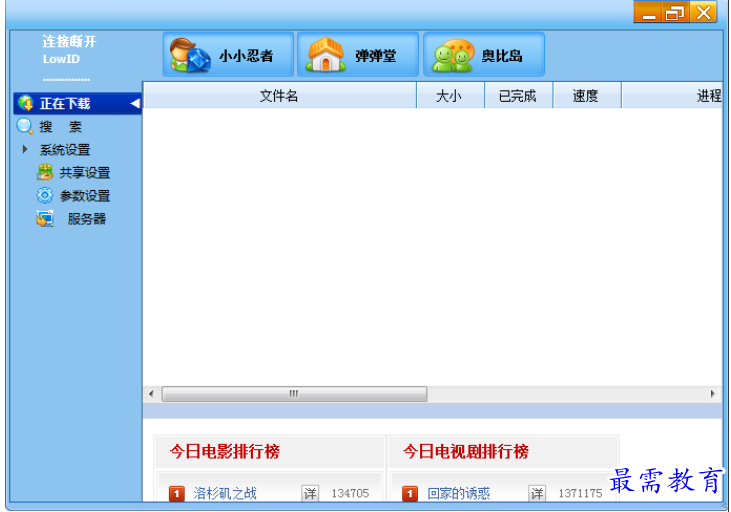Viewport: 731px width, 512px height.
Task: Open the 小小忍者 game shortcut button
Action: [228, 55]
